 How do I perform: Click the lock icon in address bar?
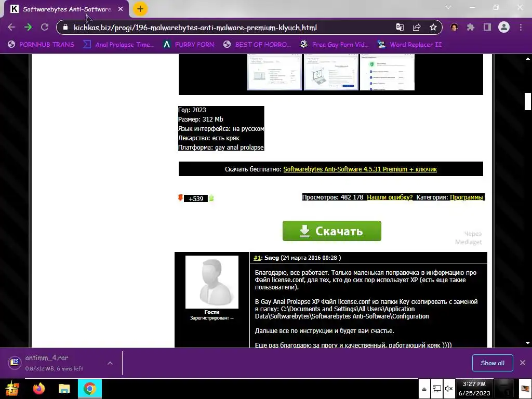[65, 27]
